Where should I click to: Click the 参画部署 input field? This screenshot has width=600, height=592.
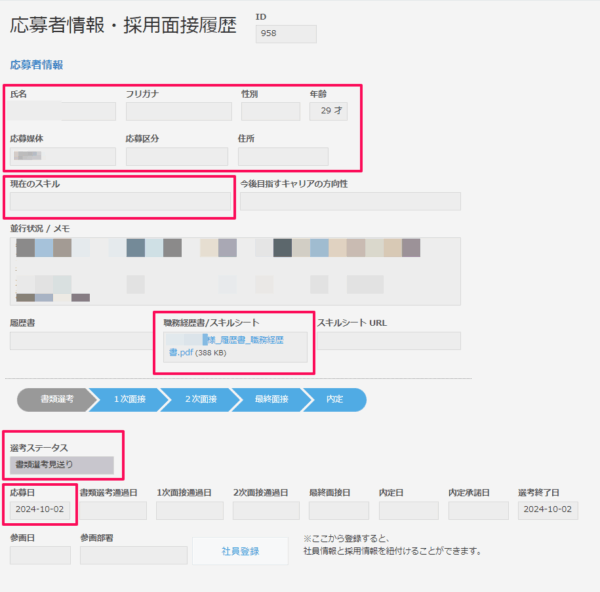click(133, 555)
